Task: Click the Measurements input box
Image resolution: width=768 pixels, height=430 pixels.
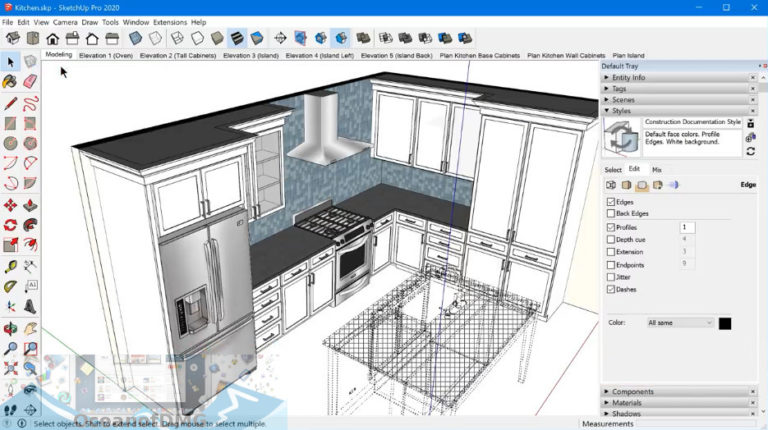Action: (x=697, y=424)
